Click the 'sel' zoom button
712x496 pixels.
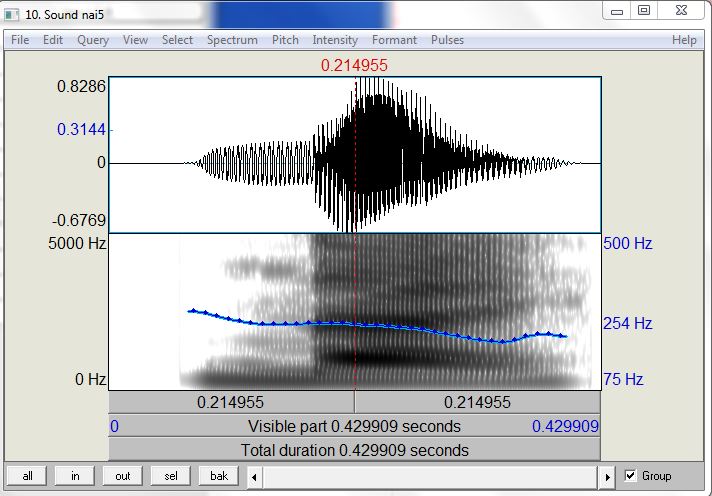(x=171, y=476)
